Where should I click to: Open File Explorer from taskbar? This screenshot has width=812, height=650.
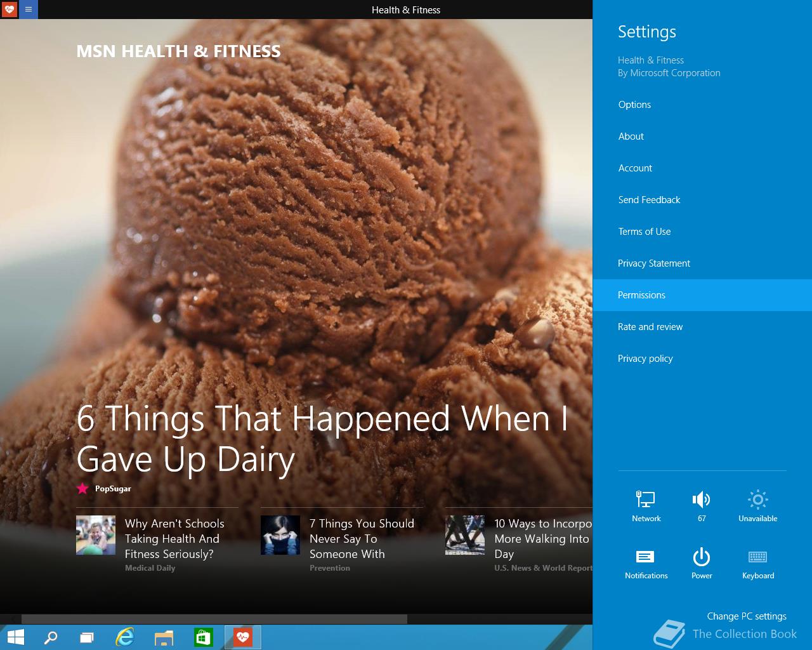tap(164, 637)
